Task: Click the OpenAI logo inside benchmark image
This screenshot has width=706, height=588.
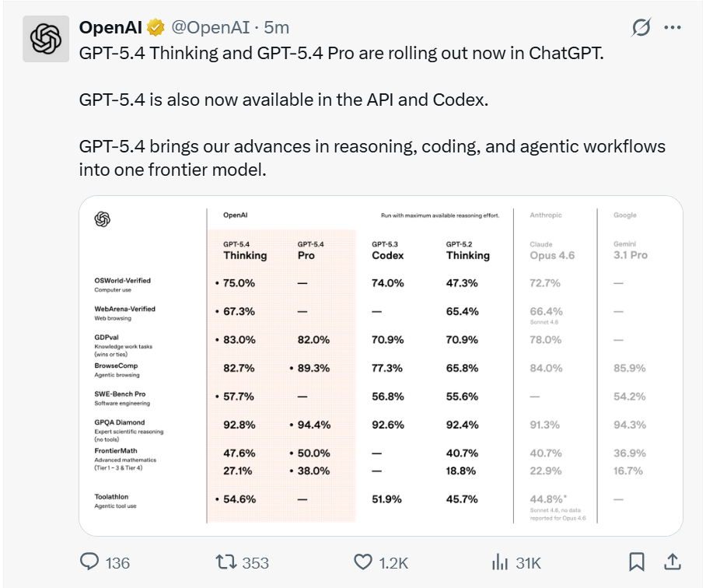Action: click(102, 219)
